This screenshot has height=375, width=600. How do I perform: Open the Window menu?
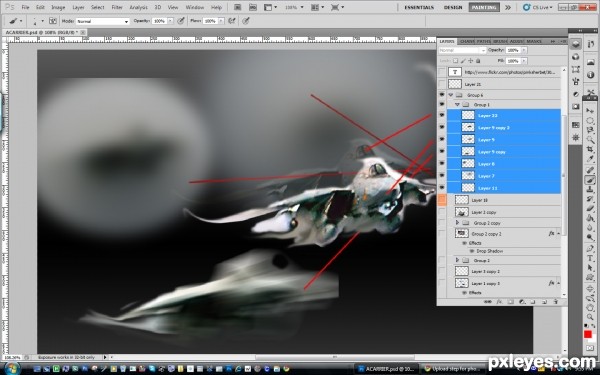click(x=194, y=7)
